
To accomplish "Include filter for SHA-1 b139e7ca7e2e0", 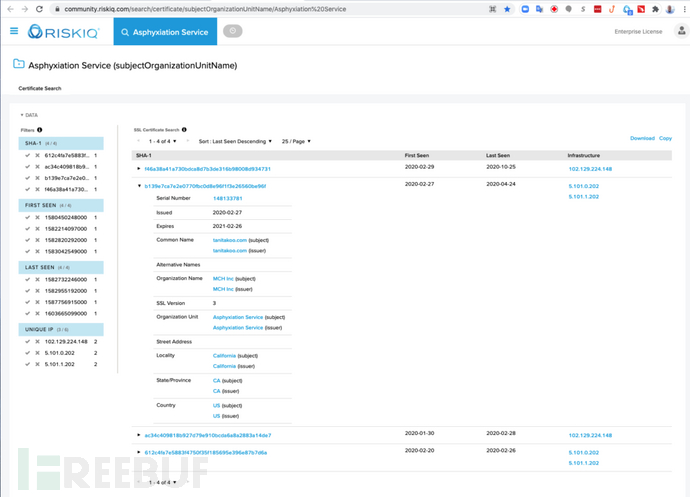I will tap(28, 178).
